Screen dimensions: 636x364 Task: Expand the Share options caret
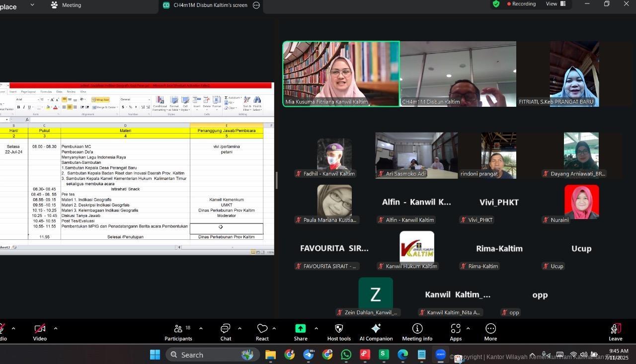point(316,328)
